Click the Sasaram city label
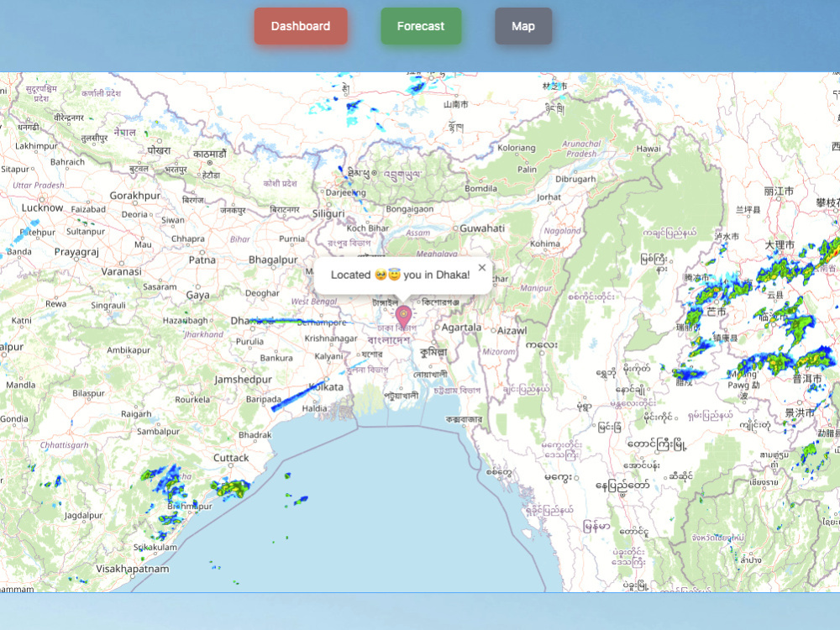Image resolution: width=840 pixels, height=630 pixels. [x=160, y=286]
